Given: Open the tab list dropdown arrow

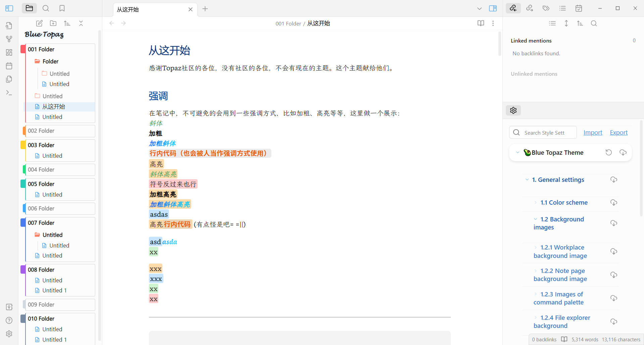Looking at the screenshot, I should [479, 9].
